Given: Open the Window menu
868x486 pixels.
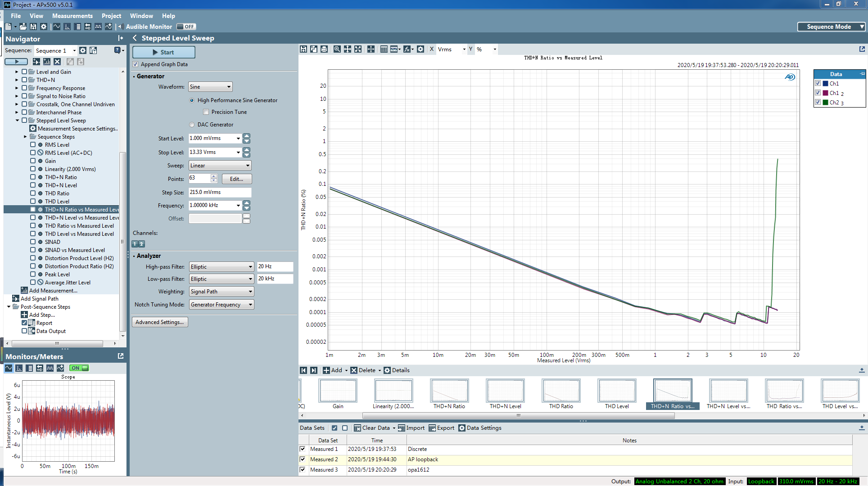Looking at the screenshot, I should point(141,16).
